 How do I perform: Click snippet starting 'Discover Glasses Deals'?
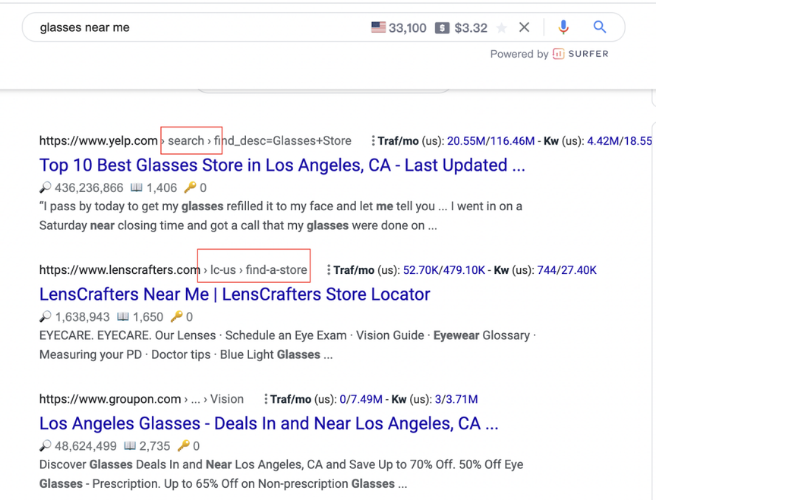click(x=281, y=474)
